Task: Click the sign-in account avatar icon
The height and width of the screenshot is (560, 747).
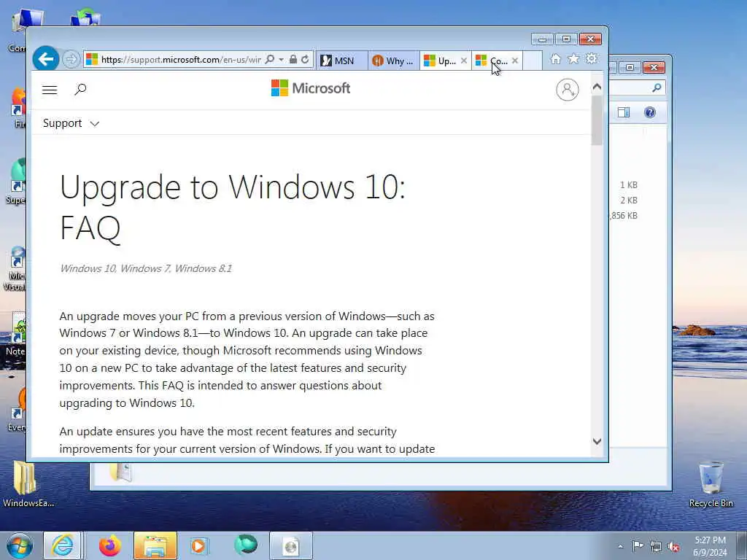Action: [568, 90]
